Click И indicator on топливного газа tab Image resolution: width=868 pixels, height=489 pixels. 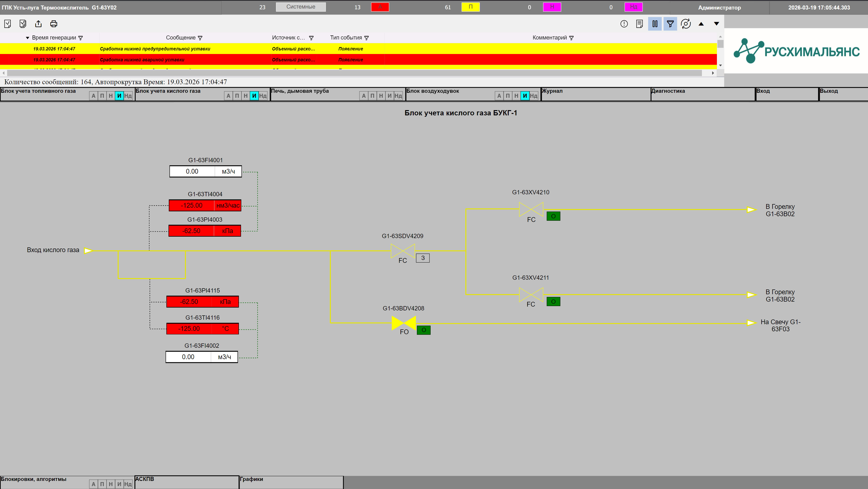pyautogui.click(x=119, y=96)
